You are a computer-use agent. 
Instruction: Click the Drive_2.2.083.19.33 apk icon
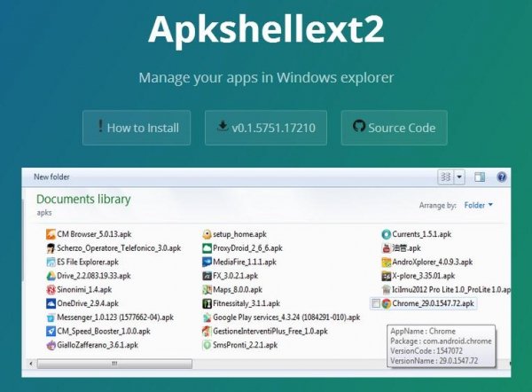[x=51, y=276]
